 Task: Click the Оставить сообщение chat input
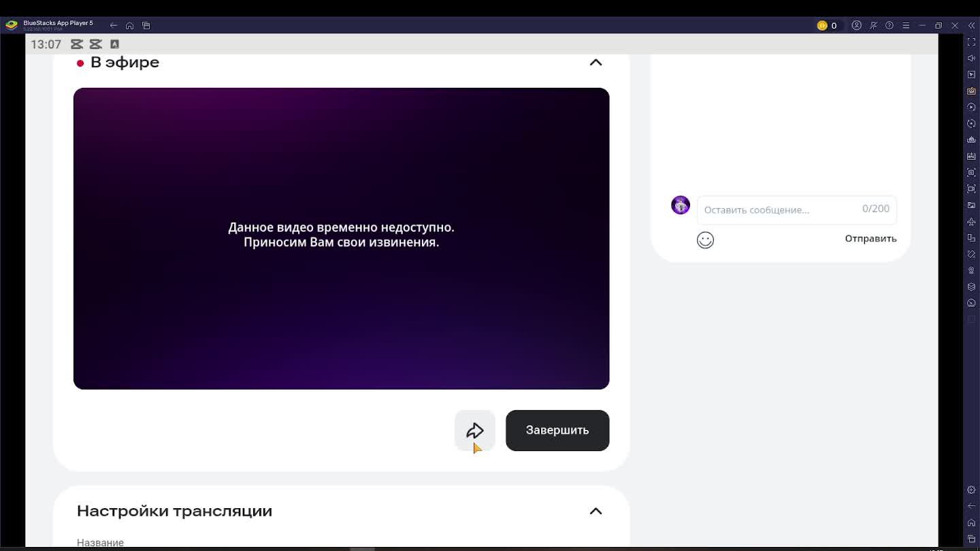pyautogui.click(x=796, y=210)
